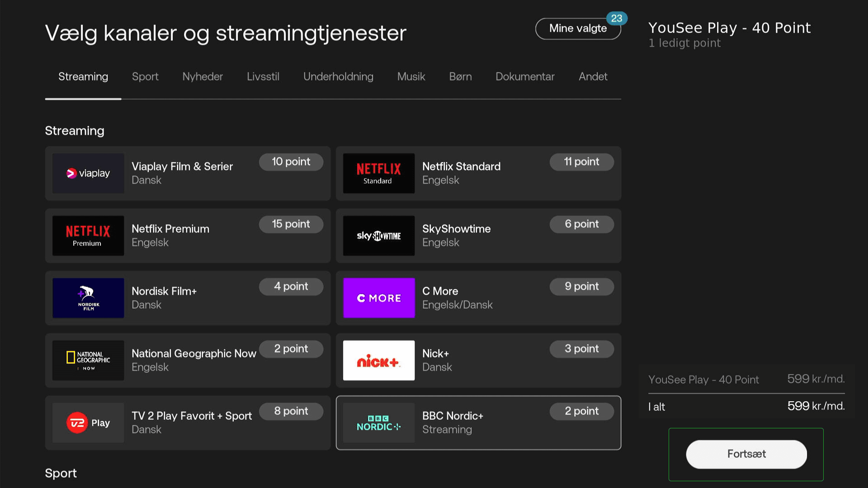
Task: Click the I alt total price row
Action: [x=746, y=406]
